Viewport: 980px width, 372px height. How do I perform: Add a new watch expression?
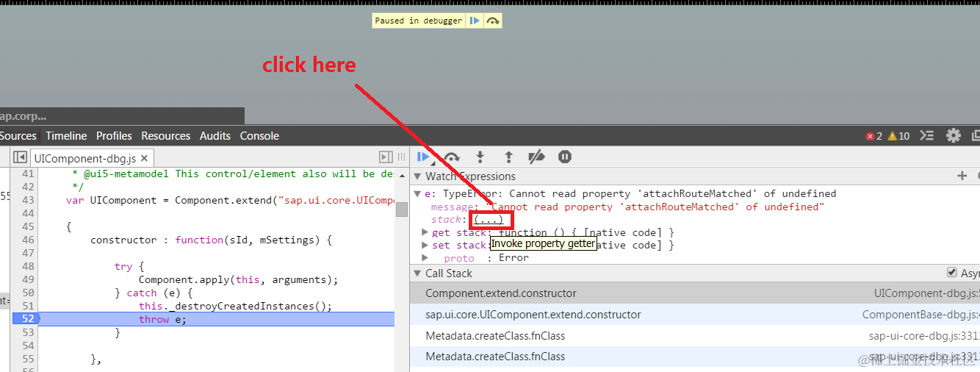click(962, 176)
